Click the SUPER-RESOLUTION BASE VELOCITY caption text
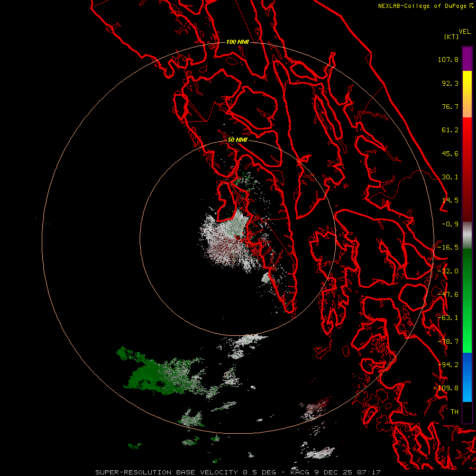The width and height of the screenshot is (476, 476). coord(168,472)
